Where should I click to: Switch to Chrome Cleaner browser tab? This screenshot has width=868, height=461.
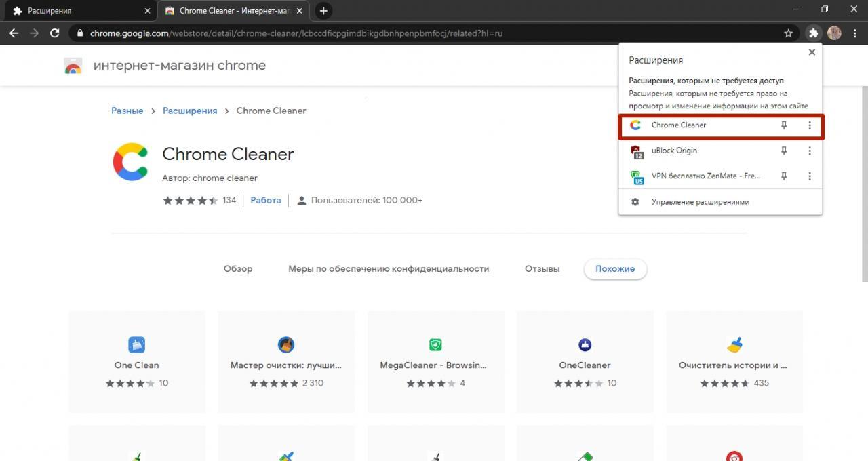click(x=235, y=11)
